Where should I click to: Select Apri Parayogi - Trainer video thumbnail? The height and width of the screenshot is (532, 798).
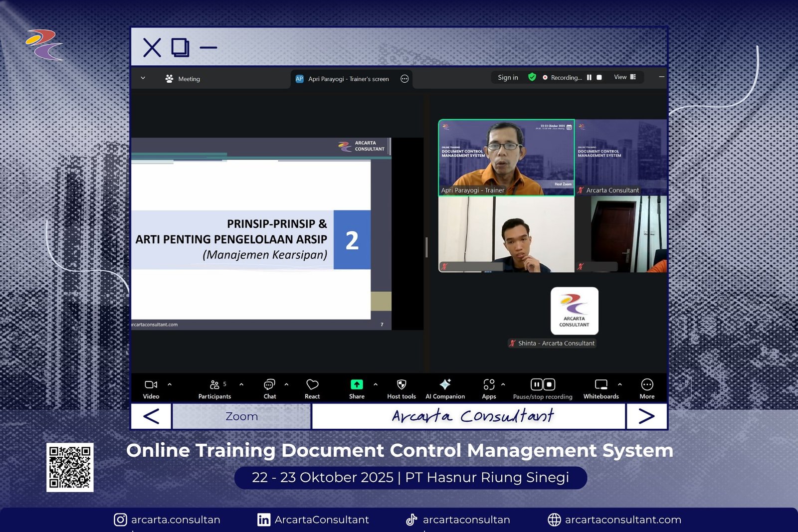coord(506,158)
